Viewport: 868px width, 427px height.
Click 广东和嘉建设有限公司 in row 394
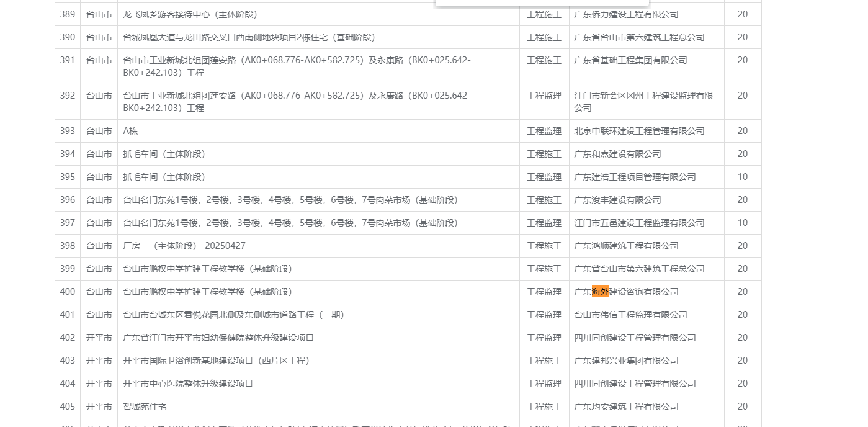(x=617, y=154)
